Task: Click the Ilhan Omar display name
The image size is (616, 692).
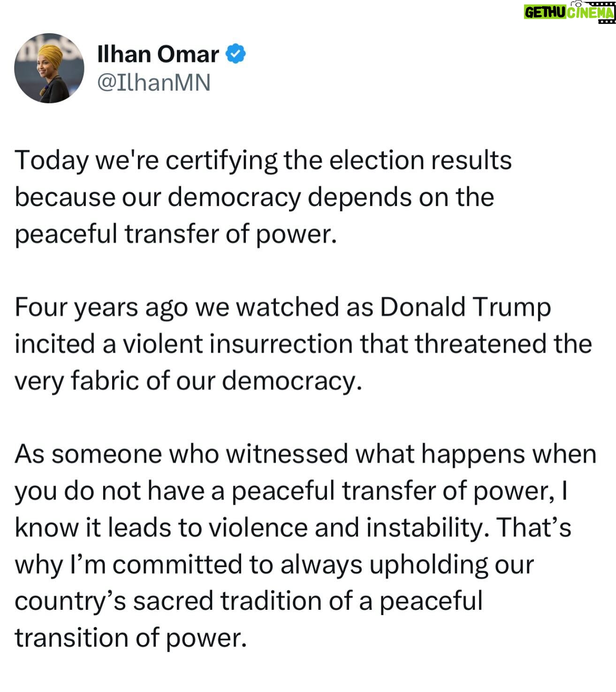Action: (158, 54)
